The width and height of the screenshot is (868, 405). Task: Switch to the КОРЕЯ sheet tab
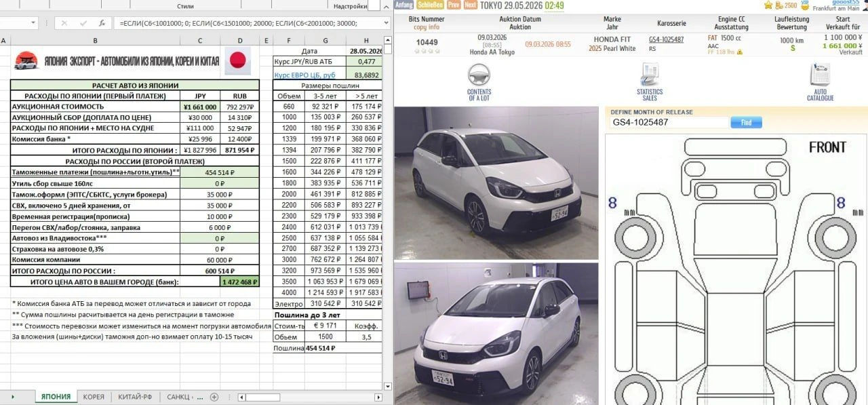point(94,397)
